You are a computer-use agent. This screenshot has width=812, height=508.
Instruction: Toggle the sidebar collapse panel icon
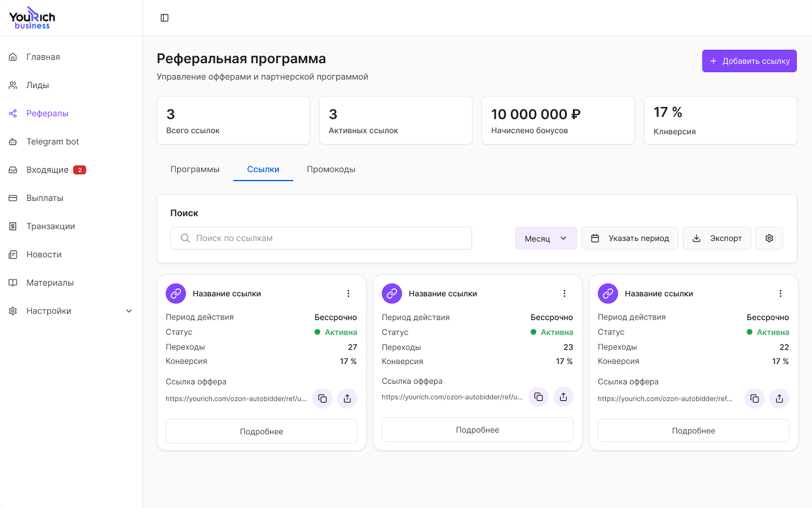coord(164,17)
